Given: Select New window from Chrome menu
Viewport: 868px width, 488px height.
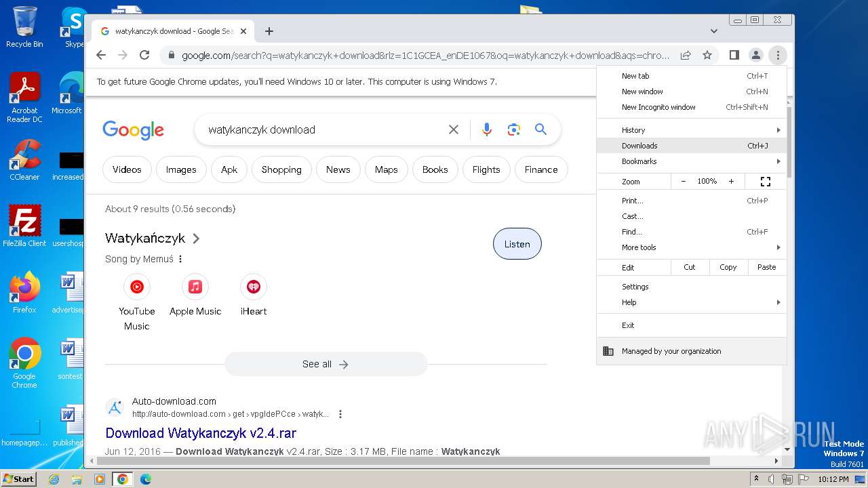Looking at the screenshot, I should (692, 91).
